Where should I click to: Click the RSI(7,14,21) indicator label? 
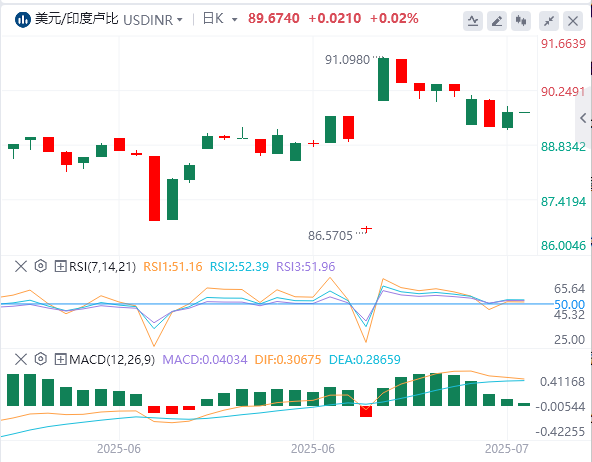click(x=102, y=266)
